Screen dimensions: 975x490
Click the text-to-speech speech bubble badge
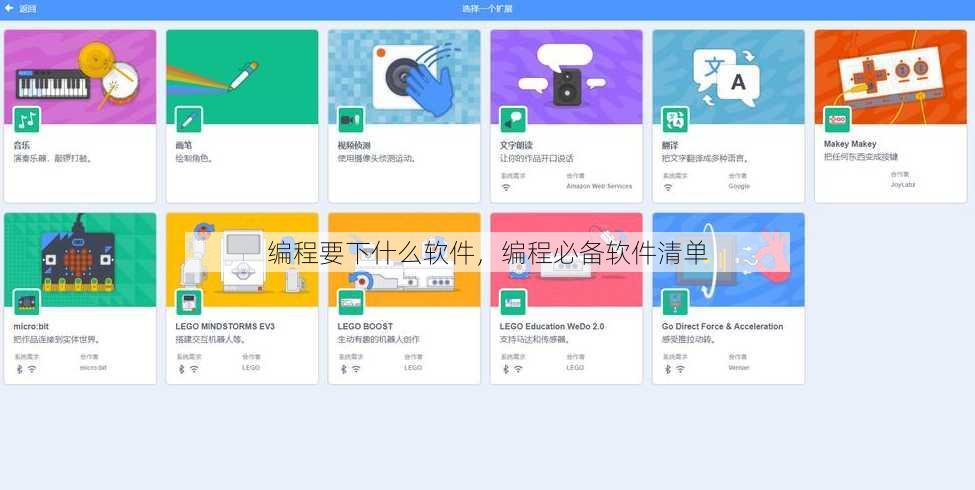click(x=513, y=119)
